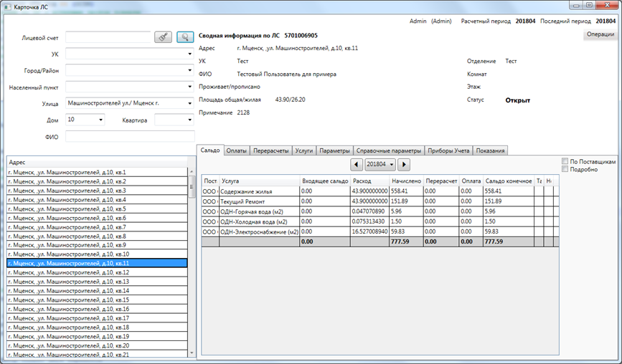The height and width of the screenshot is (364, 622).
Task: Go to next period with right arrow
Action: (404, 165)
